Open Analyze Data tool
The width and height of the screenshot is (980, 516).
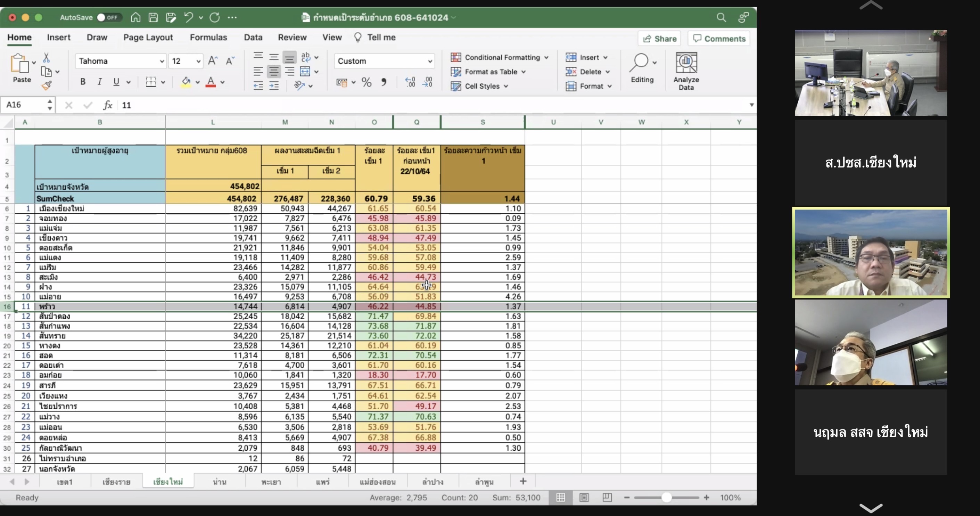coord(686,72)
